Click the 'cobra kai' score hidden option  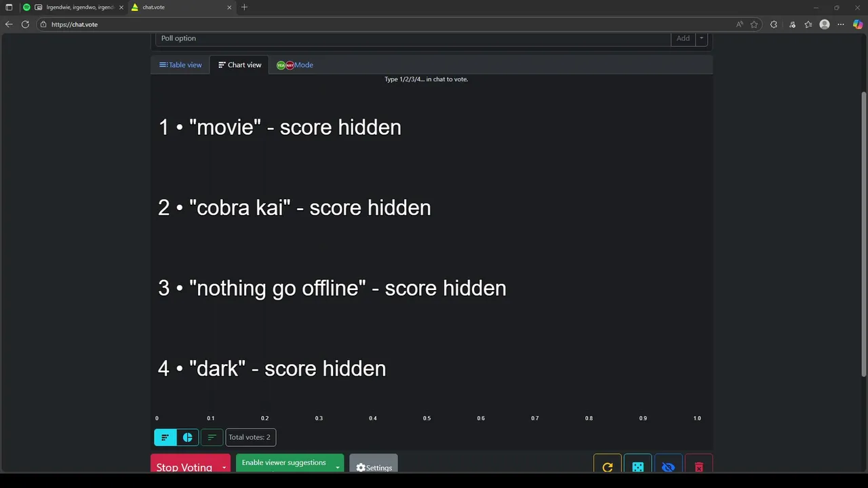(x=294, y=207)
